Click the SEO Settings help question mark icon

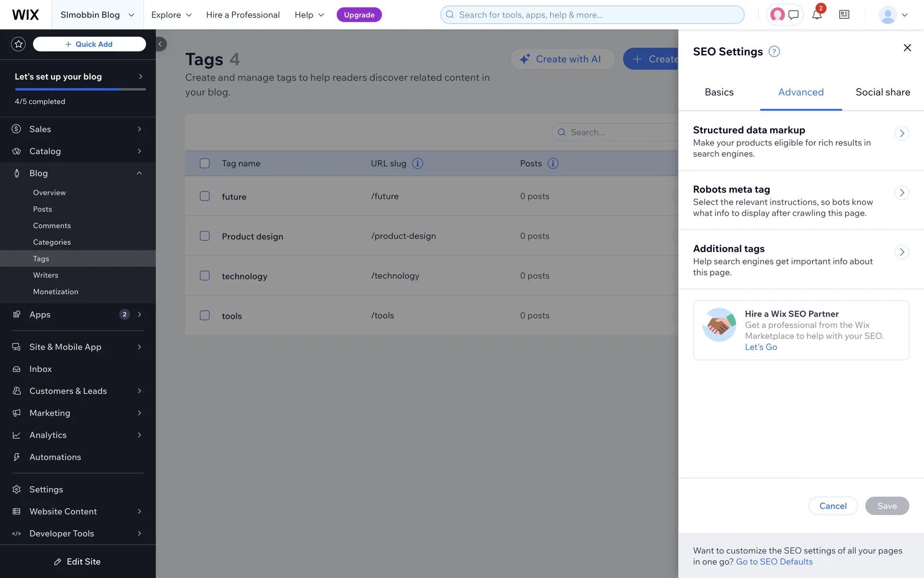774,52
